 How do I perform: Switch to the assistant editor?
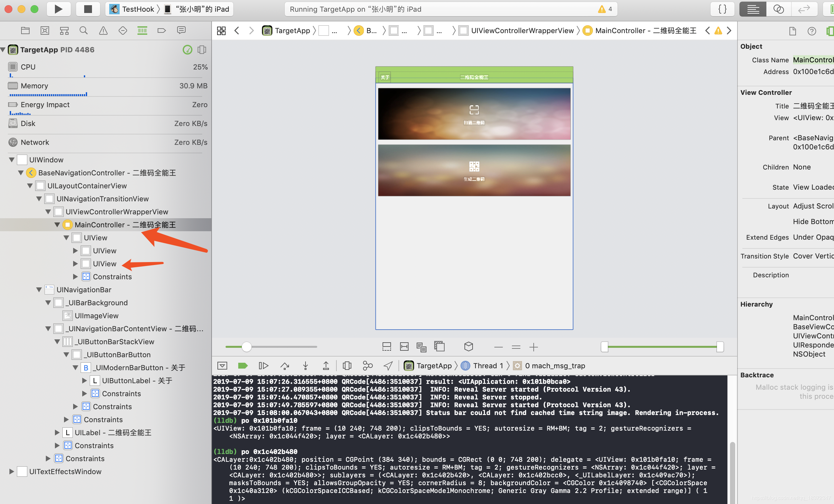pyautogui.click(x=778, y=9)
